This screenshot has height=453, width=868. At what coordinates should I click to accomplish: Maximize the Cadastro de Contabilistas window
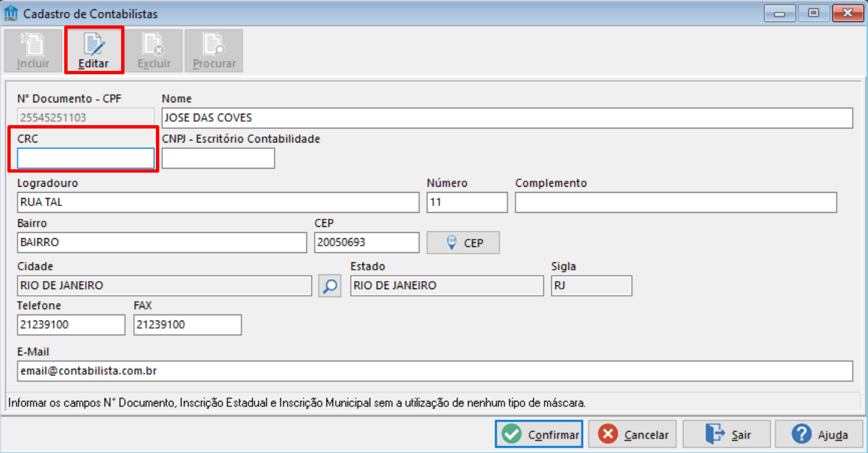tap(813, 13)
